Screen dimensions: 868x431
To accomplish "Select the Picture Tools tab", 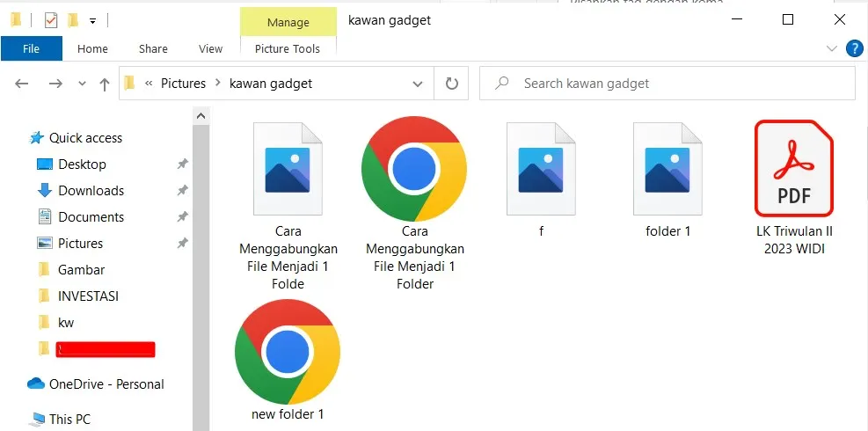I will tap(288, 48).
